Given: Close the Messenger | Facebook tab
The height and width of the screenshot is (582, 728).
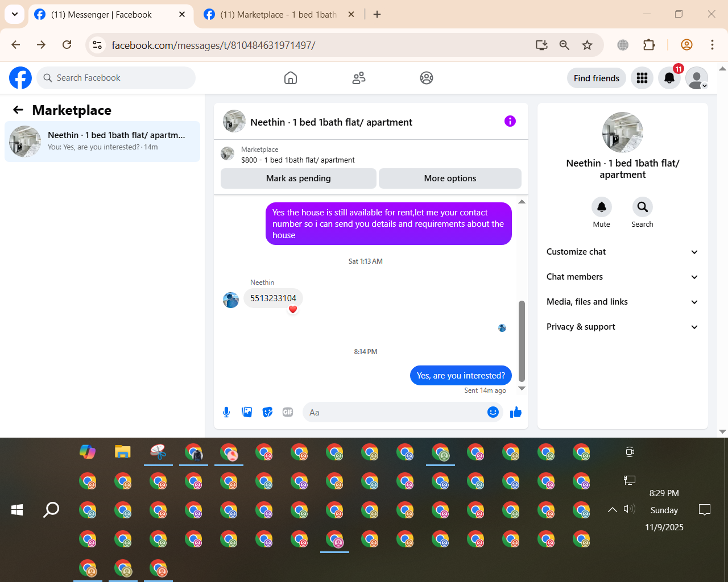Looking at the screenshot, I should click(182, 14).
